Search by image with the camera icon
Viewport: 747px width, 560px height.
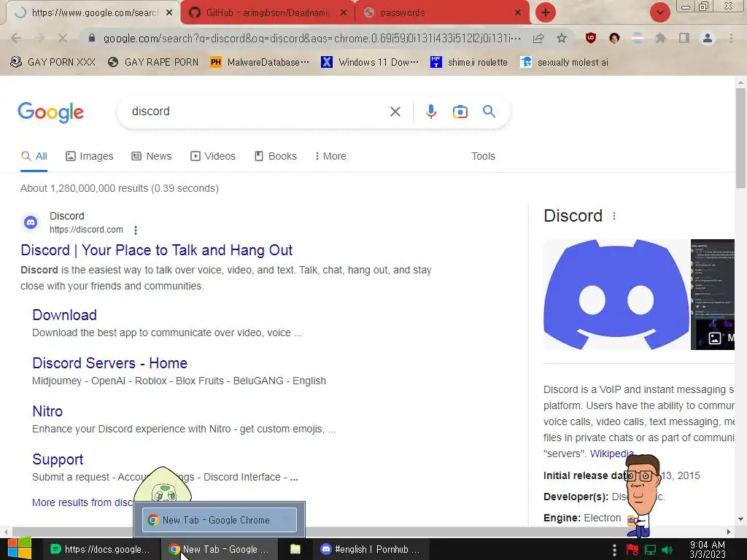pyautogui.click(x=460, y=112)
